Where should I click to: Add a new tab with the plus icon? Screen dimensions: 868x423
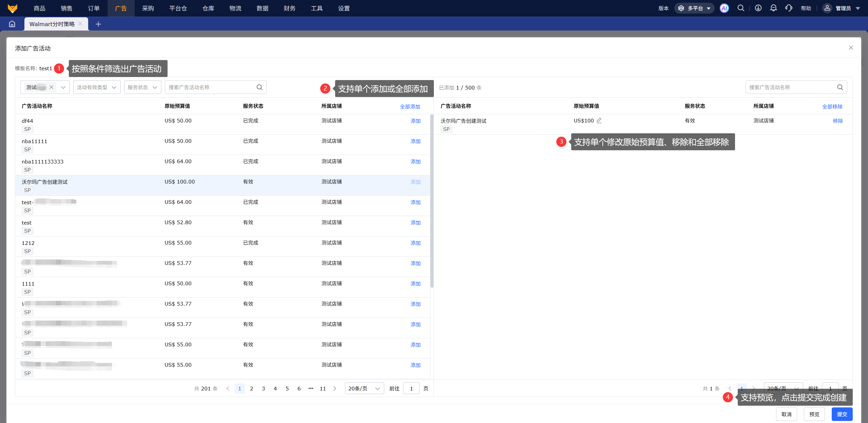click(x=98, y=24)
